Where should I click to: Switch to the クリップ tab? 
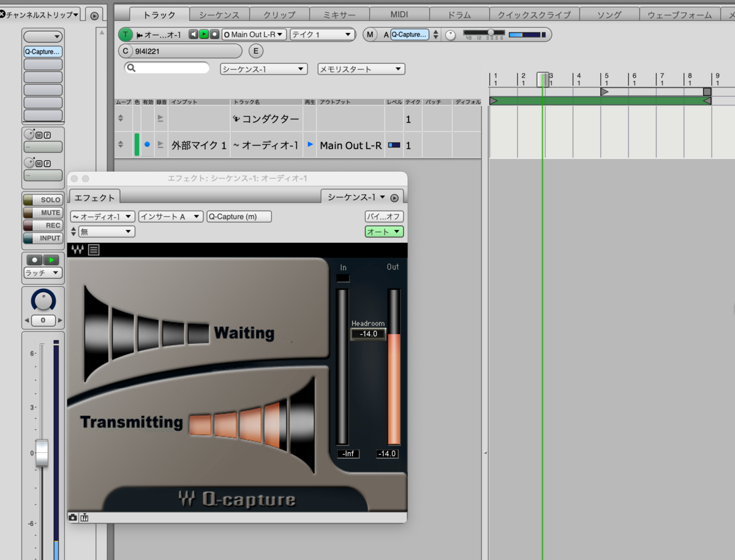pyautogui.click(x=279, y=15)
